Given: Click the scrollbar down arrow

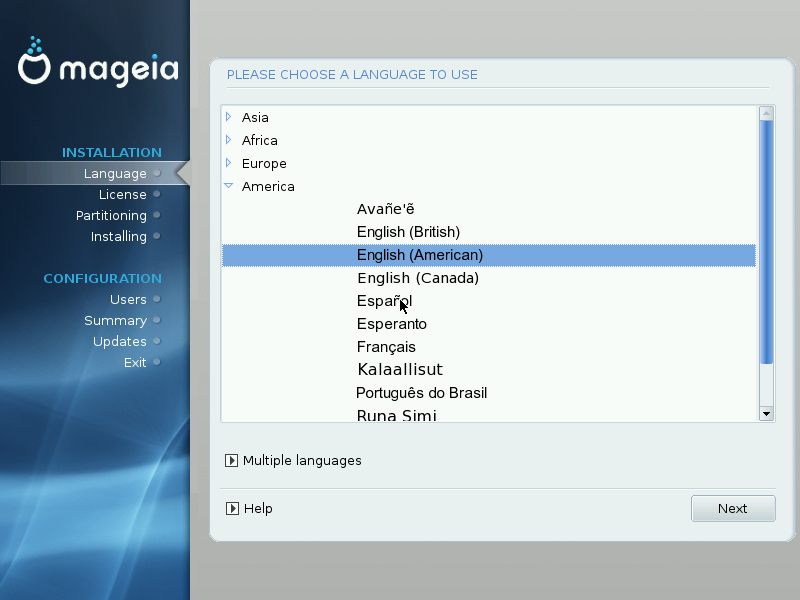Looking at the screenshot, I should [766, 414].
